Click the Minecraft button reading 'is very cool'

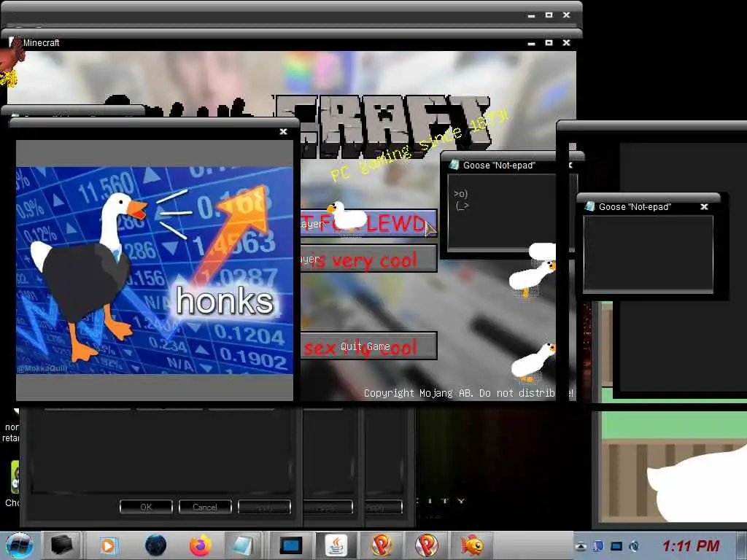coord(368,260)
